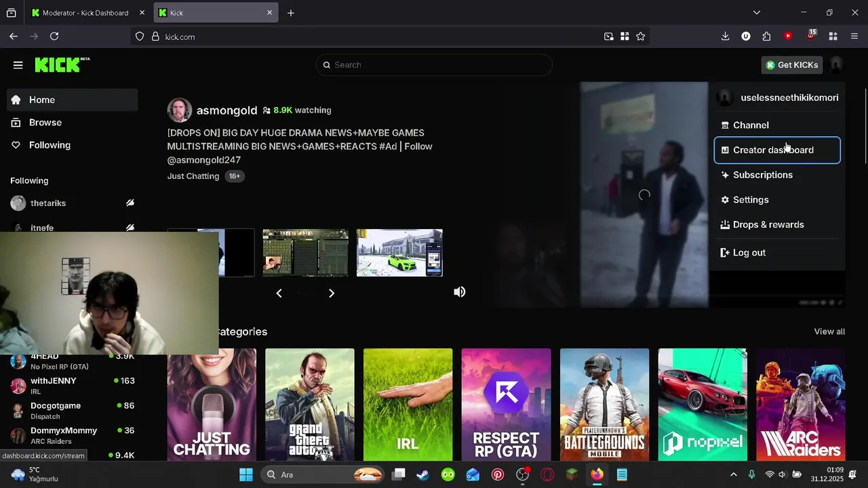Open Duolingo from the taskbar

(x=448, y=474)
